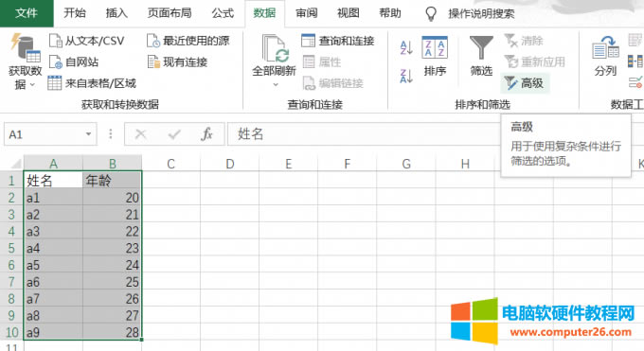Expand the Refresh All (全部刷新) dropdown
Image resolution: width=644 pixels, height=351 pixels.
(276, 84)
